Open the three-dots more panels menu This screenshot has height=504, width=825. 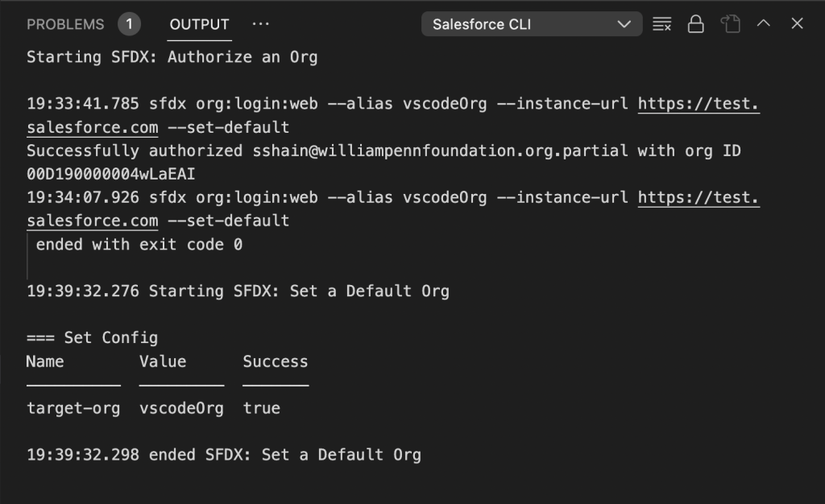260,24
